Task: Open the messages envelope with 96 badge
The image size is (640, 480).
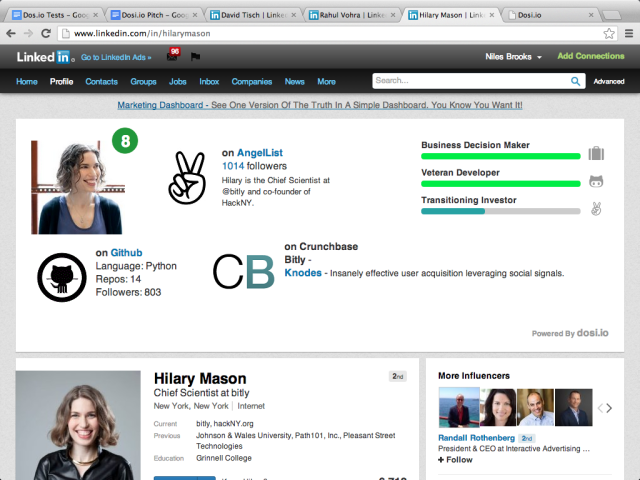Action: pyautogui.click(x=173, y=55)
